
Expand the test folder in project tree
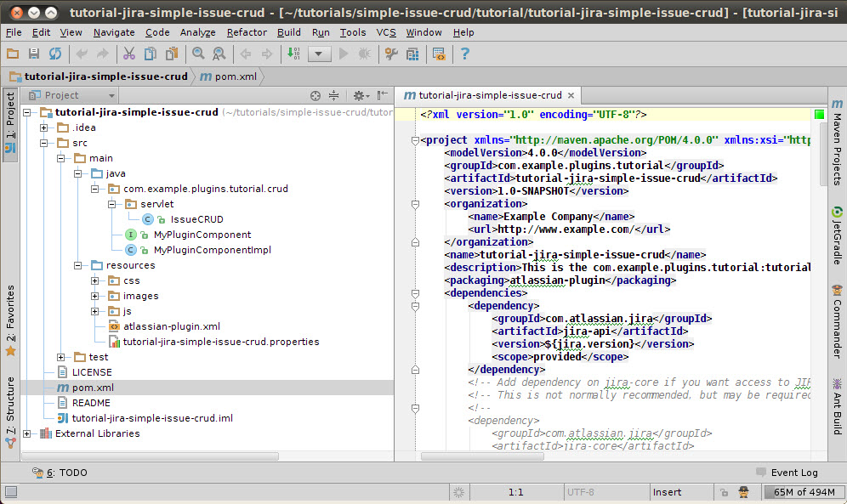click(x=61, y=357)
